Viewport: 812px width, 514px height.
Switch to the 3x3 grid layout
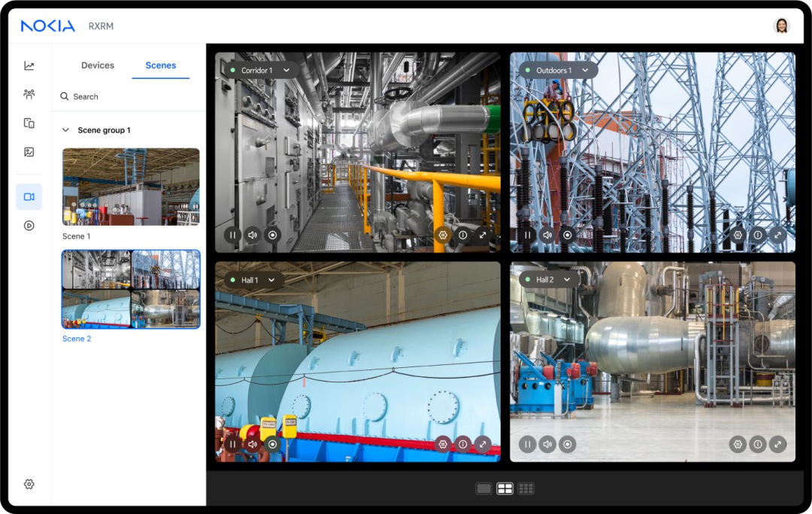[526, 488]
